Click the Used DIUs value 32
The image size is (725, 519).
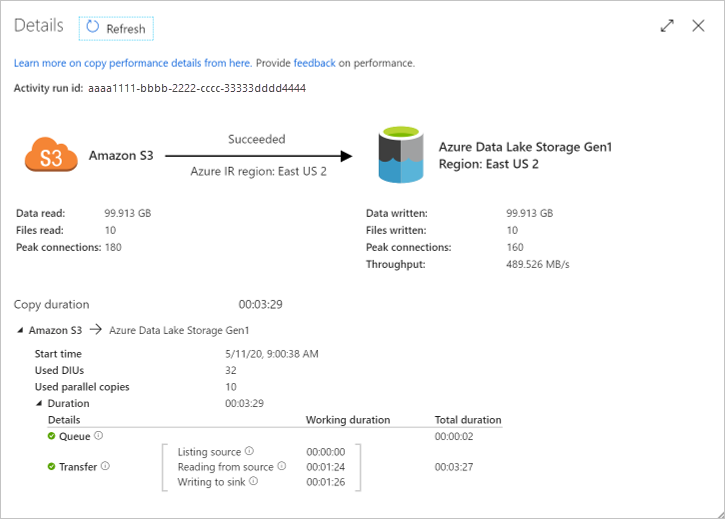pyautogui.click(x=231, y=371)
